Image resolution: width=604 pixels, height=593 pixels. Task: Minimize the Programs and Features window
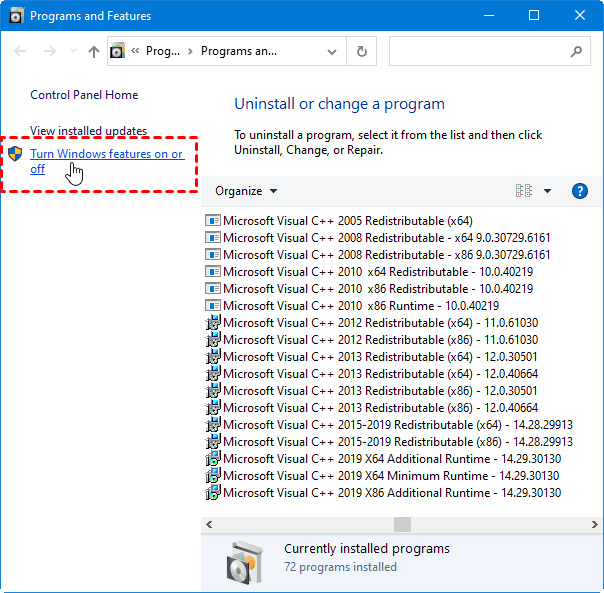tap(489, 15)
